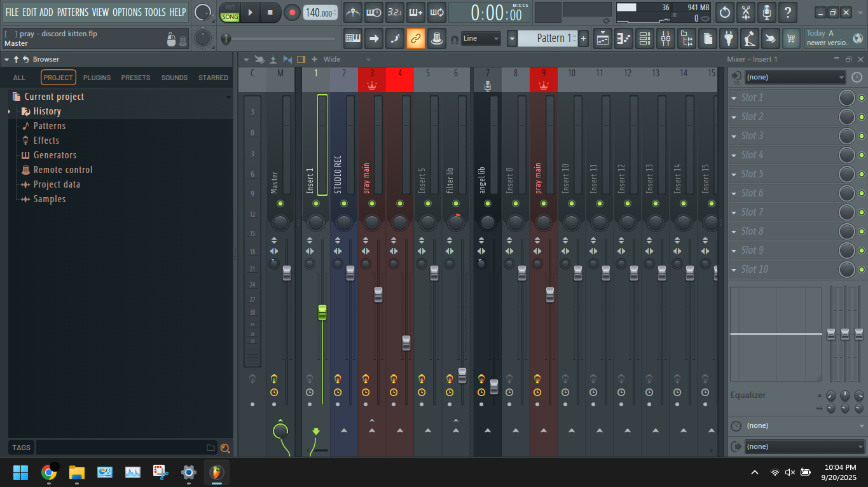Open the Channel rack
The width and height of the screenshot is (868, 487).
point(645,39)
